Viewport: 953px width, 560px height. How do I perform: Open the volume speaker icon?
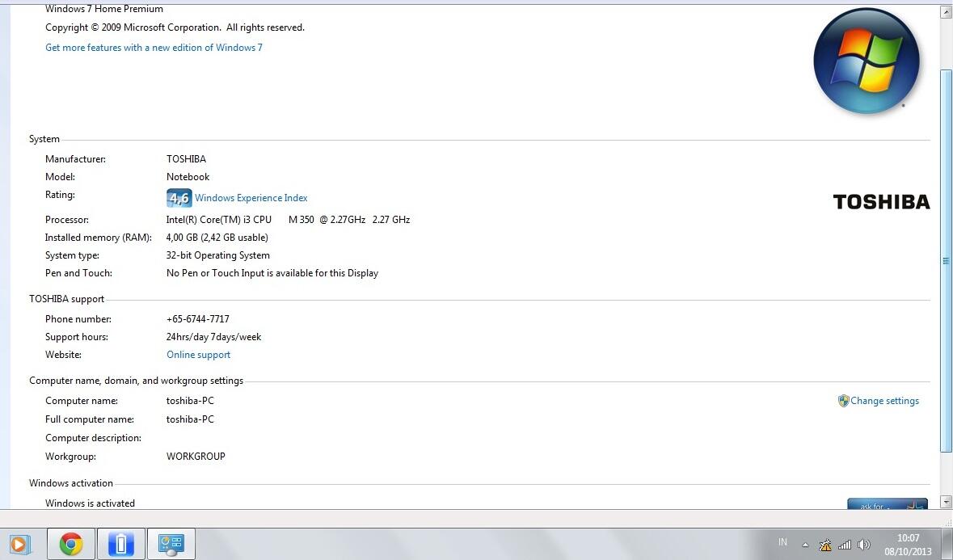point(863,545)
